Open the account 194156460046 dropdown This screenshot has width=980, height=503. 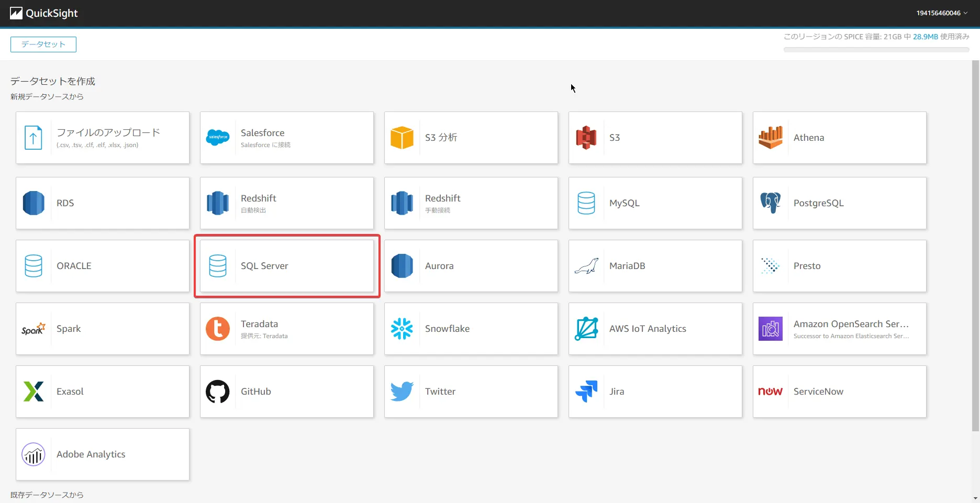942,13
